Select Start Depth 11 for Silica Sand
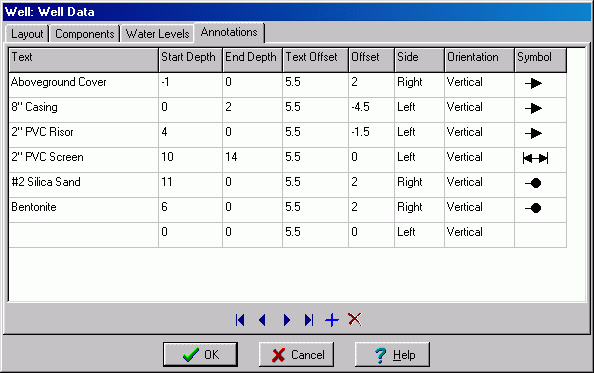Viewport: 594px width, 373px height. click(x=190, y=185)
